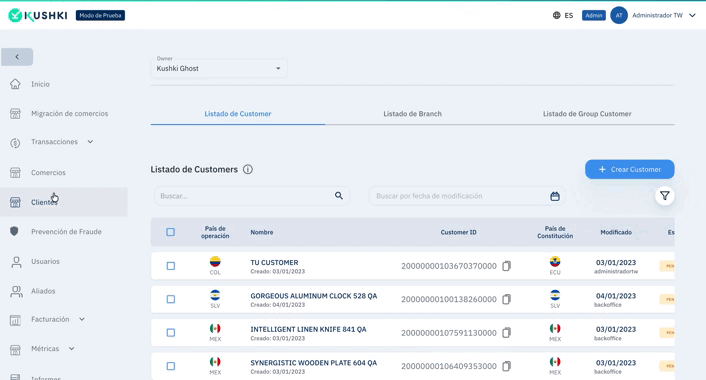
Task: Open the Métricas sidebar icon
Action: 15,349
